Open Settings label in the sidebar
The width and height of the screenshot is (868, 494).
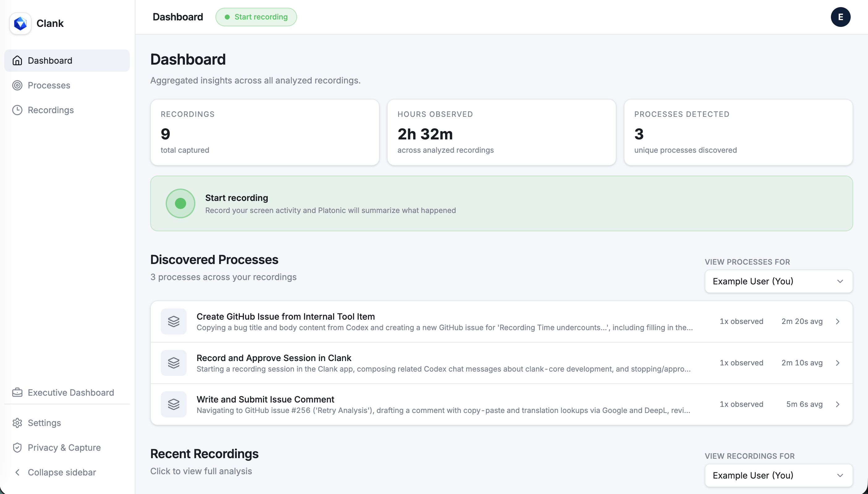click(x=45, y=423)
